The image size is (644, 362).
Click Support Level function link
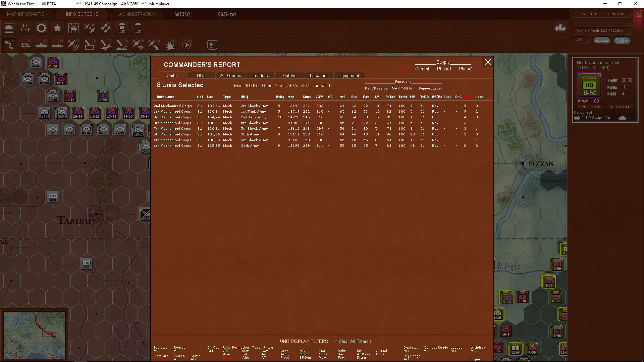click(x=430, y=88)
